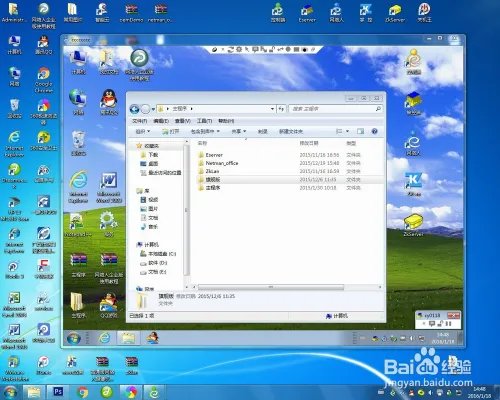The width and height of the screenshot is (500, 400).
Task: Click the address bar refresh button
Action: pos(281,109)
